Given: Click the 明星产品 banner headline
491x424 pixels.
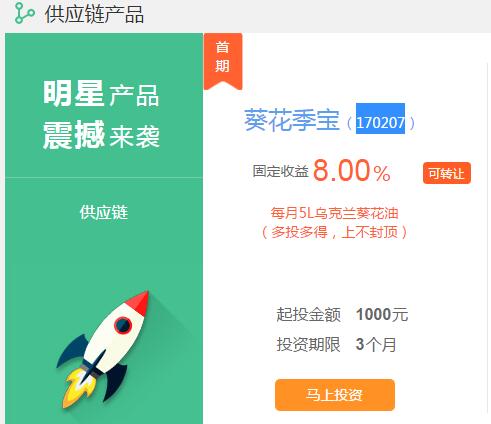Looking at the screenshot, I should point(101,94).
